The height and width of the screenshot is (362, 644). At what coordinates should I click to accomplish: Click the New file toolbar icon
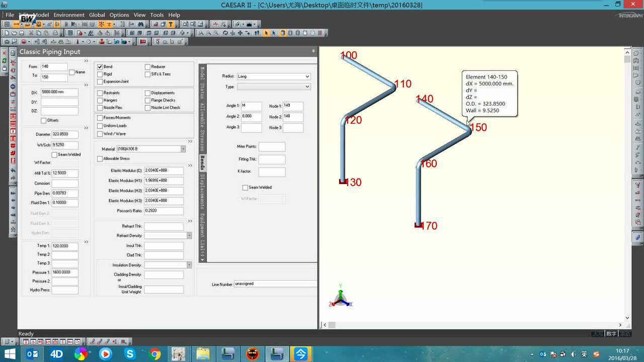(7, 33)
